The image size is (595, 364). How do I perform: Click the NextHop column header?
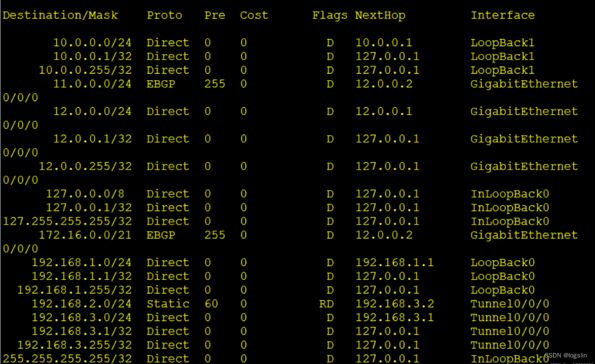[380, 16]
